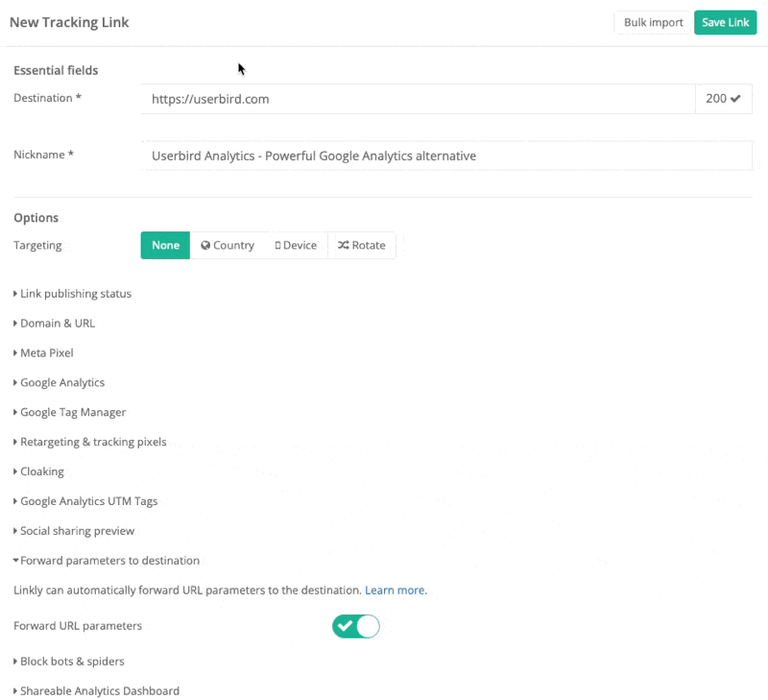The width and height of the screenshot is (768, 700).
Task: Open the Google Analytics section
Action: (61, 383)
